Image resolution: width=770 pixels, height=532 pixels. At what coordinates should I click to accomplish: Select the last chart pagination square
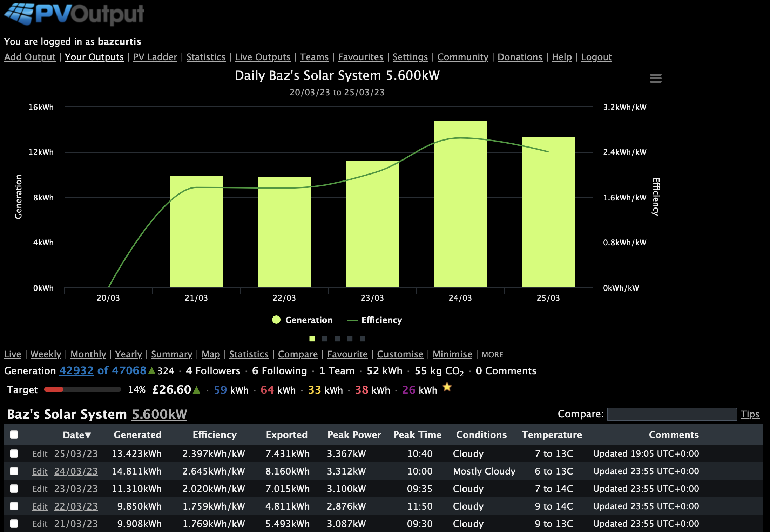(363, 339)
